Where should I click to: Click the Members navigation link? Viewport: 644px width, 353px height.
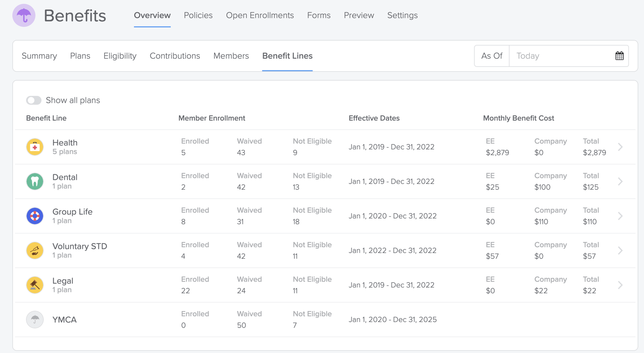point(231,56)
